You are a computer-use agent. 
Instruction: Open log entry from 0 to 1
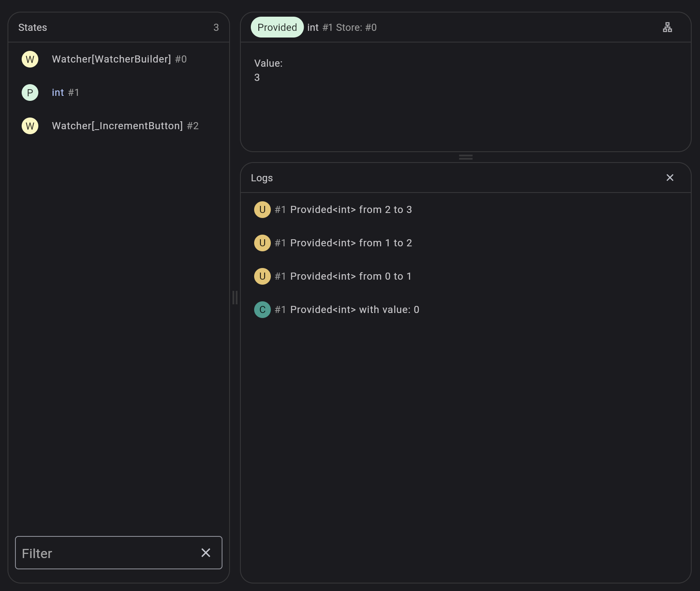pos(465,276)
